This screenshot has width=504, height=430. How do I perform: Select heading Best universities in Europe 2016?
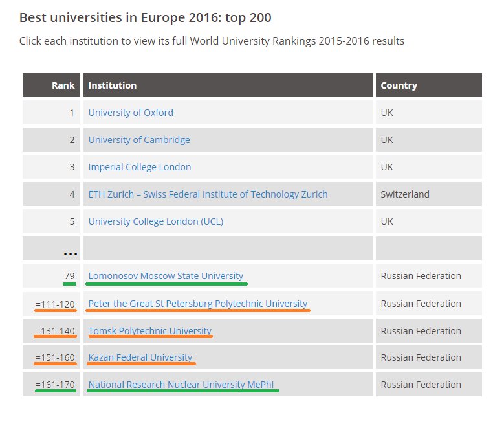click(146, 17)
